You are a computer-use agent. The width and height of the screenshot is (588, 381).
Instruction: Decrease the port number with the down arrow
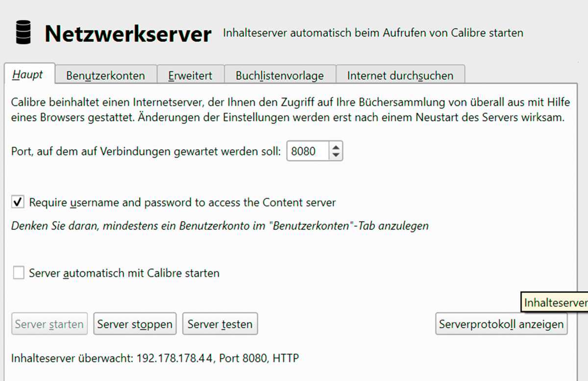coord(337,155)
